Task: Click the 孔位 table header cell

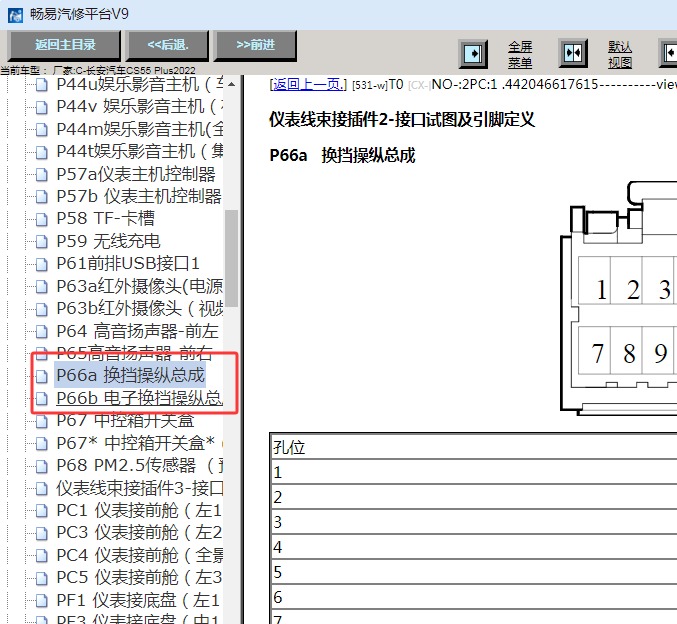Action: (x=474, y=447)
